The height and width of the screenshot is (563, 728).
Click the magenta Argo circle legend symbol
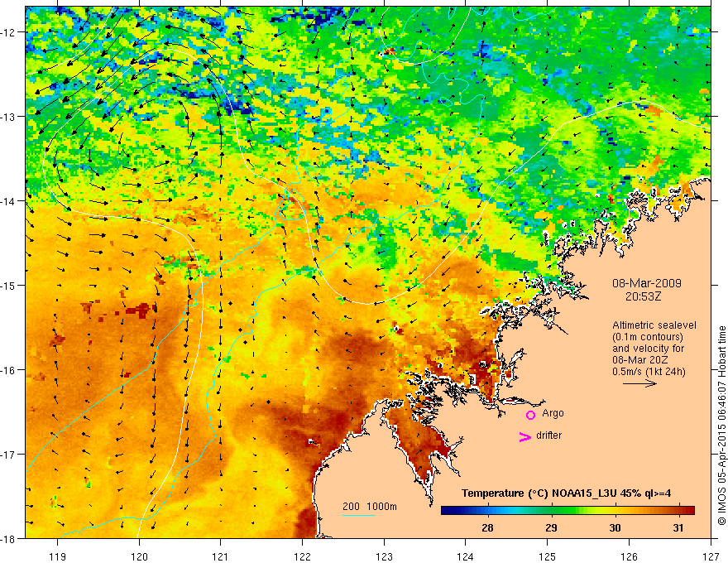point(530,415)
